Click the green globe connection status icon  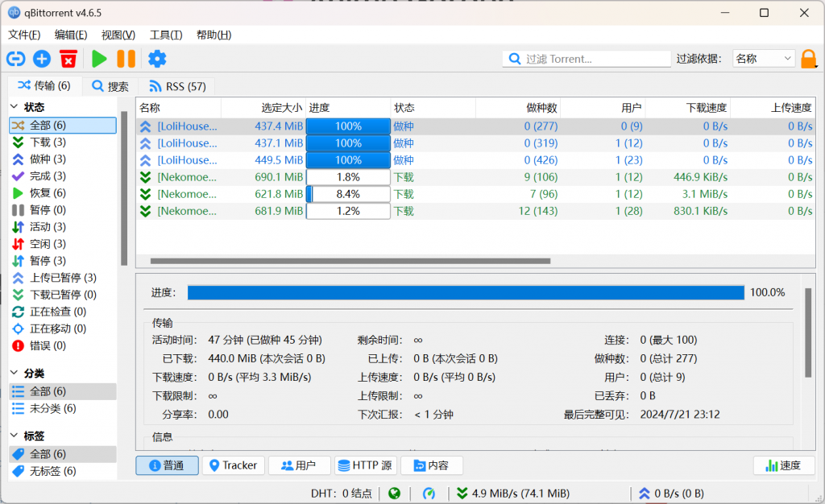click(394, 494)
